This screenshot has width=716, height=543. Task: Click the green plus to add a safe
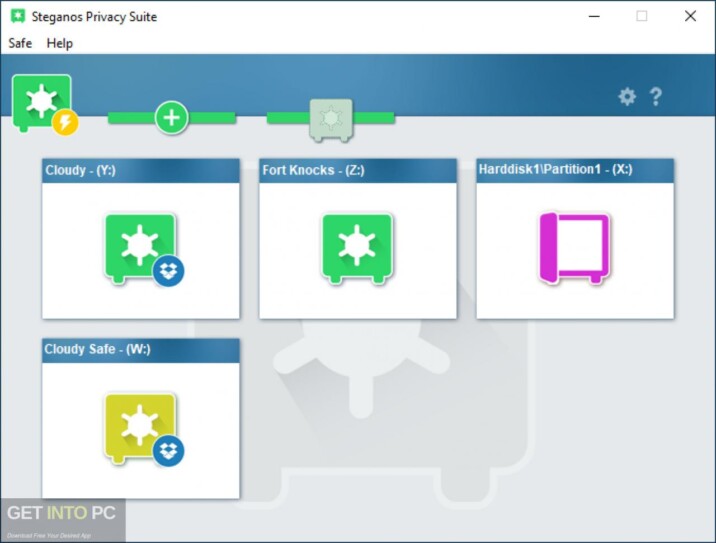[x=171, y=118]
